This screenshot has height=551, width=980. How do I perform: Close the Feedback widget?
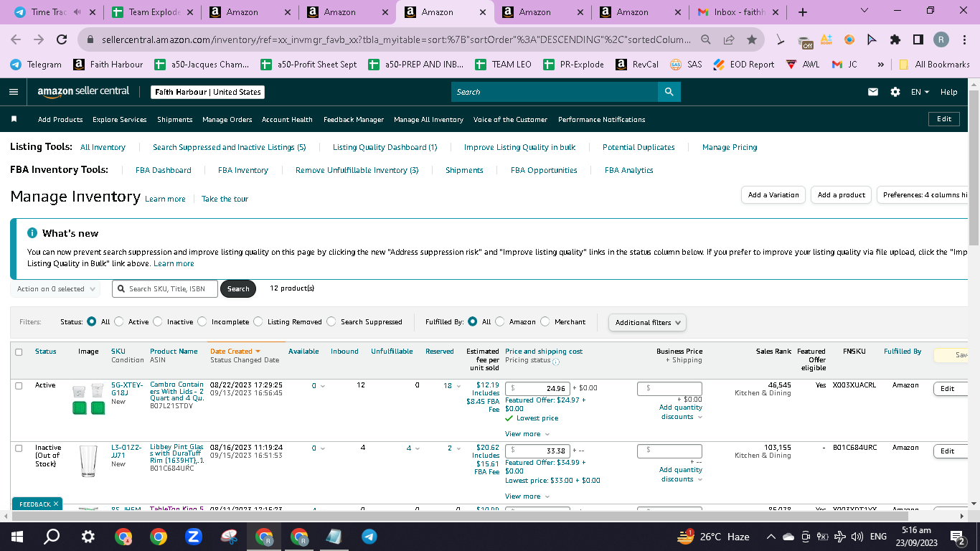pos(56,504)
